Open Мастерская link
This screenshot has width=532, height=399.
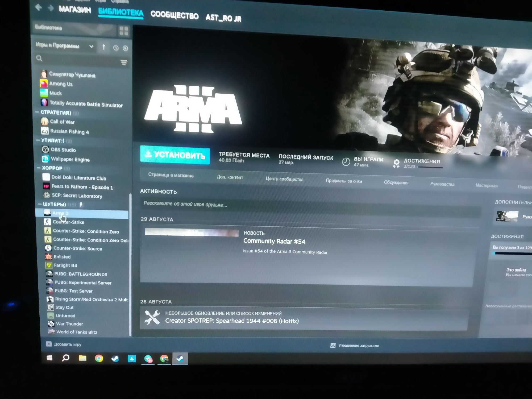pyautogui.click(x=487, y=185)
